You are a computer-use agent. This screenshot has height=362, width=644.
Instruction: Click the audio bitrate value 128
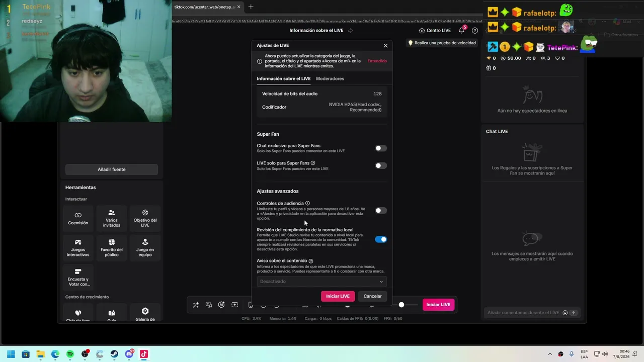(x=377, y=94)
